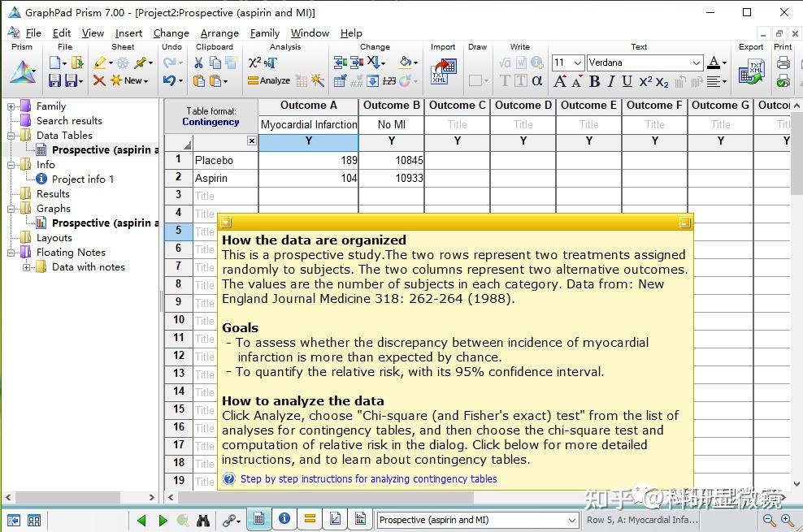The height and width of the screenshot is (532, 803).
Task: Increase font size with large A
Action: point(560,81)
